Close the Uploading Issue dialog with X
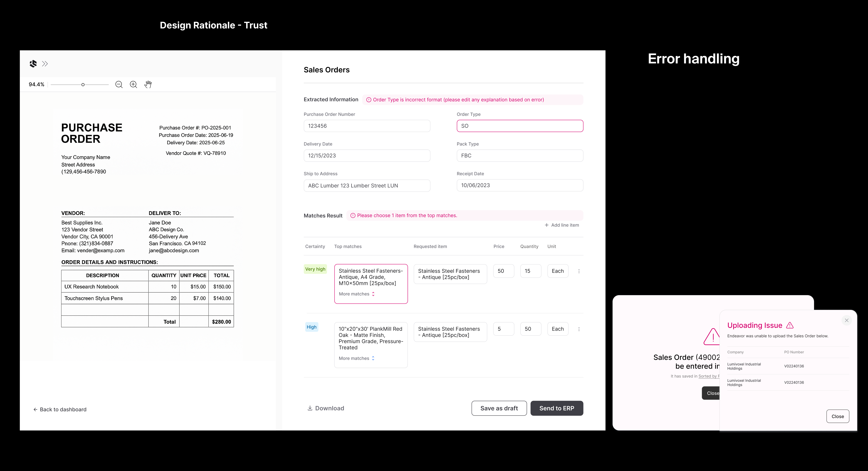 click(x=846, y=320)
